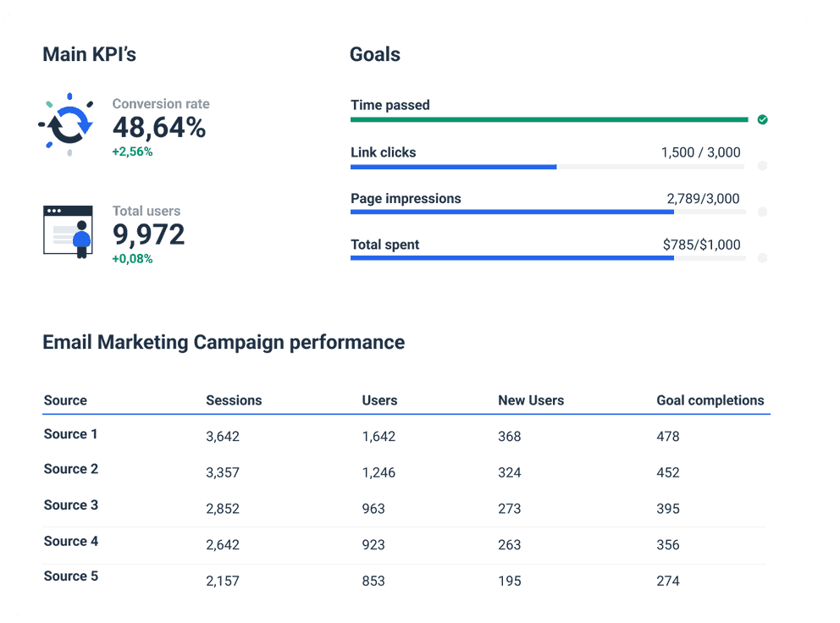The width and height of the screenshot is (840, 623).
Task: Click the Link clicks progress bar
Action: click(x=548, y=167)
